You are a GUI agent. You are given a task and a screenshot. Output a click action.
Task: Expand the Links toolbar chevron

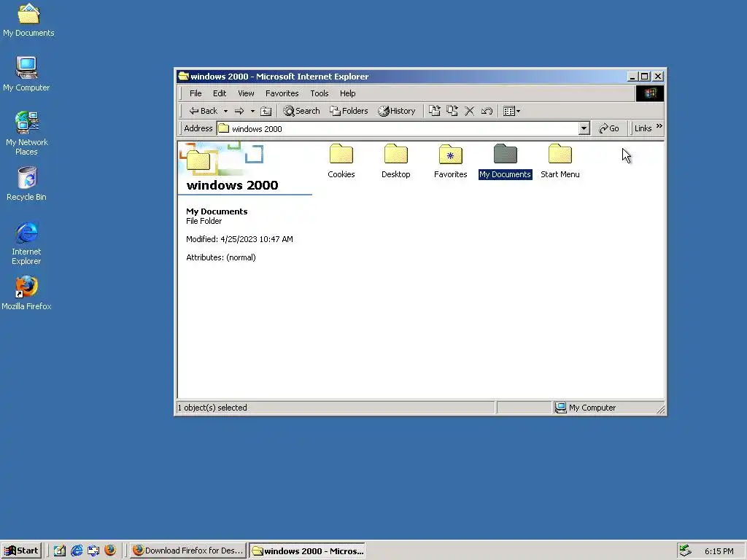[659, 127]
